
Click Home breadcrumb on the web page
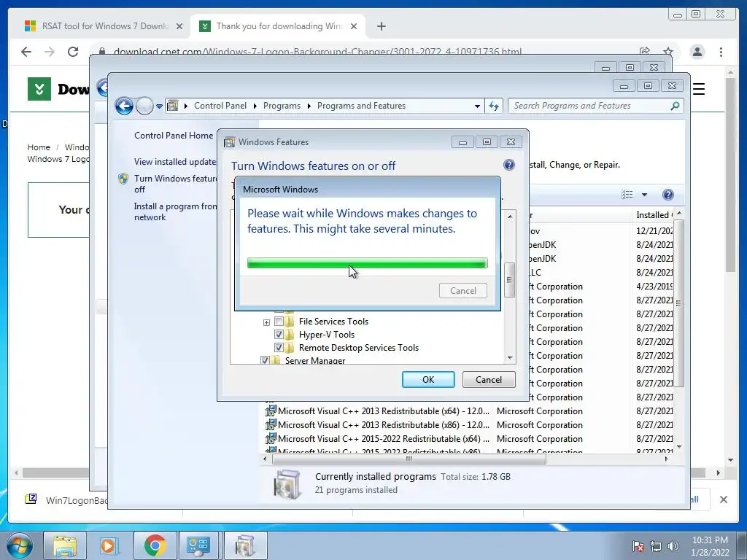[x=39, y=147]
